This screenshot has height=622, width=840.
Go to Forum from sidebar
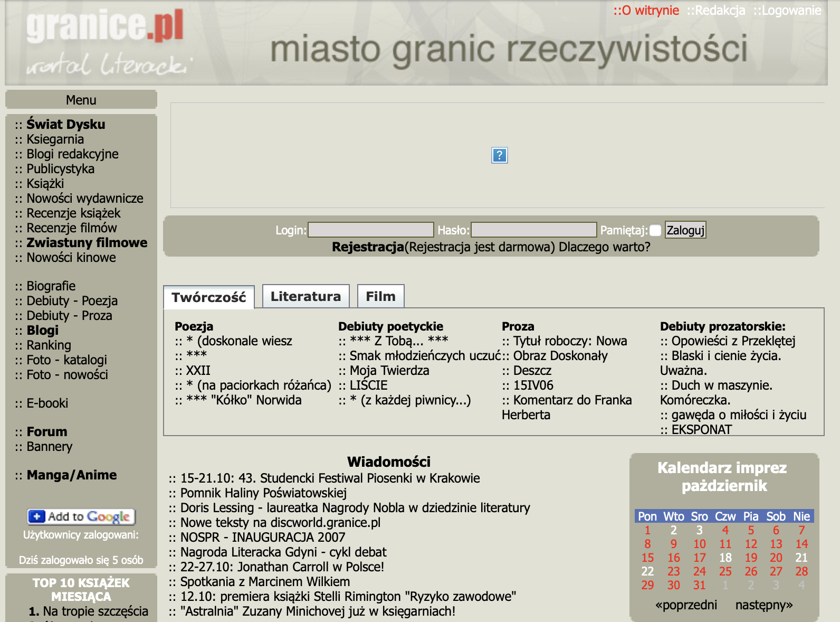click(47, 432)
